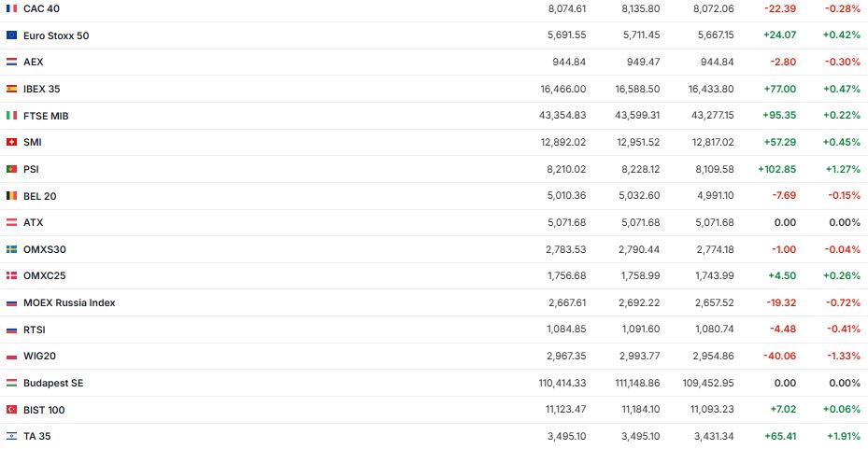Screen dimensions: 868x449
Task: Click the Portuguese flag icon beside PSI
Action: pyautogui.click(x=11, y=169)
